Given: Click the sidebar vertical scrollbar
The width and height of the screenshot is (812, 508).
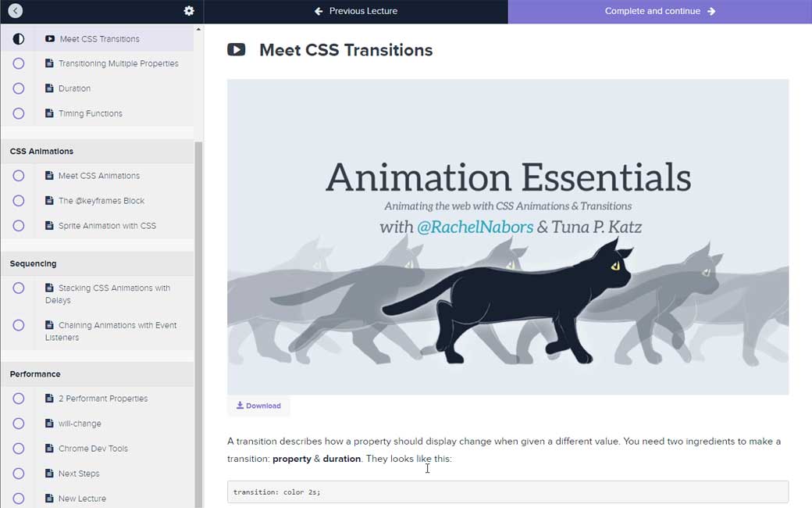Looking at the screenshot, I should point(198,313).
